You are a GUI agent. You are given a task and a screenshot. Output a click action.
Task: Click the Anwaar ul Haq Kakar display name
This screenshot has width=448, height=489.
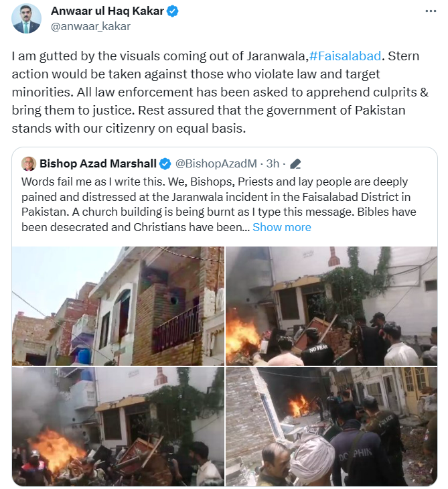point(107,11)
